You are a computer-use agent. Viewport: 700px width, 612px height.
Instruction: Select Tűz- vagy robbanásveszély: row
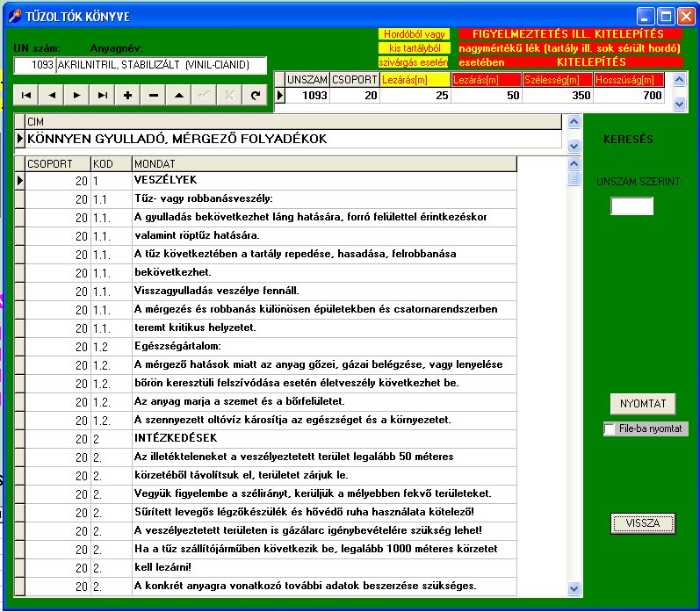point(271,199)
